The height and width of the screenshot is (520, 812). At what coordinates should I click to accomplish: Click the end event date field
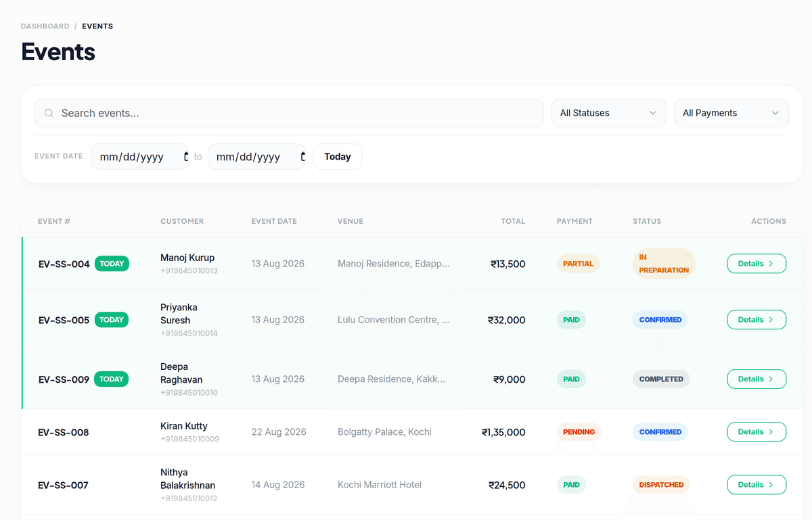[x=256, y=157]
